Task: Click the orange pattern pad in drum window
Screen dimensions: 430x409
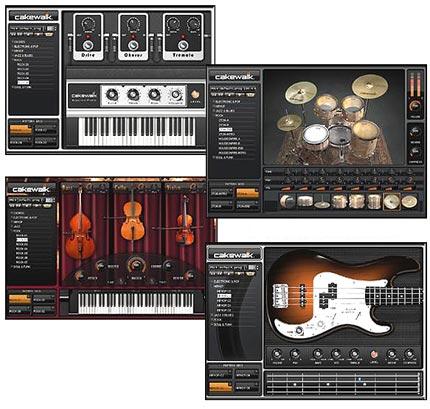Action: click(x=248, y=193)
